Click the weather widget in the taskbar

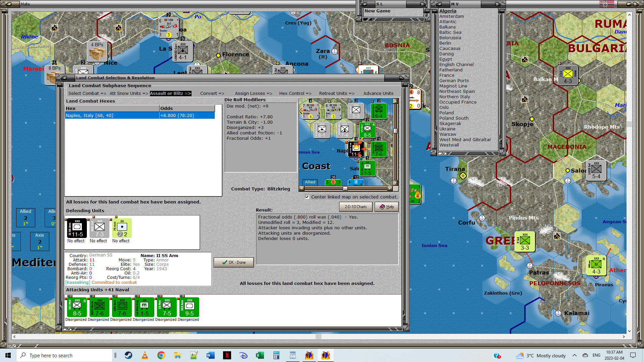[541, 355]
